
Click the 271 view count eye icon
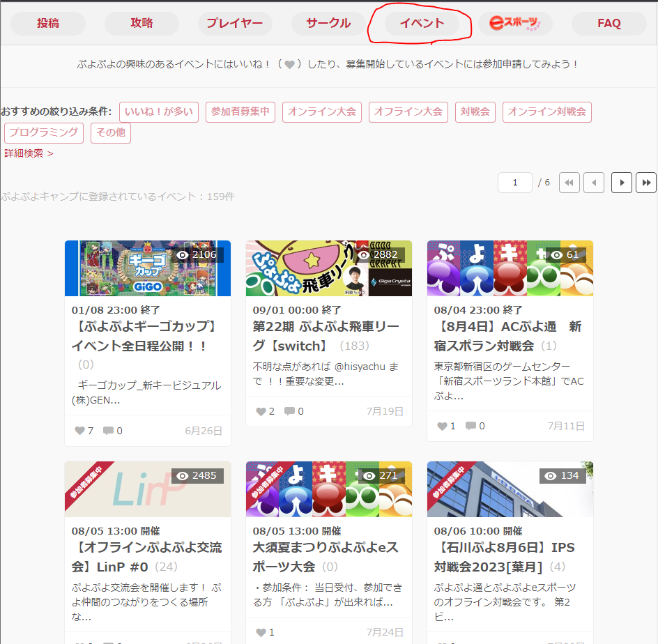pyautogui.click(x=369, y=476)
